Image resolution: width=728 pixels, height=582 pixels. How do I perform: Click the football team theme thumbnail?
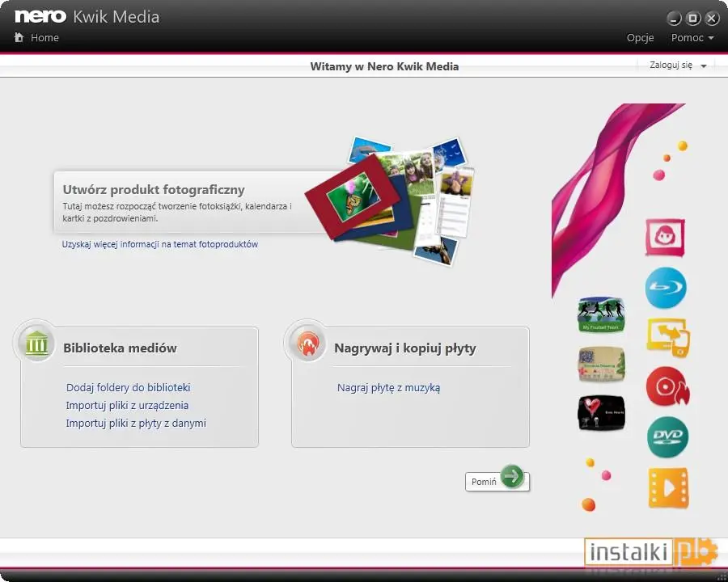(x=601, y=314)
